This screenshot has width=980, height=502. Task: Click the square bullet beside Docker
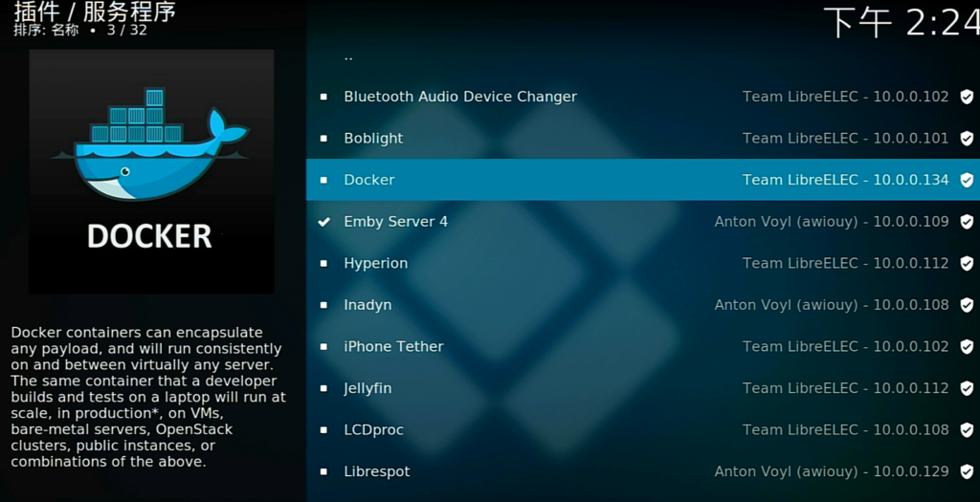pyautogui.click(x=323, y=180)
